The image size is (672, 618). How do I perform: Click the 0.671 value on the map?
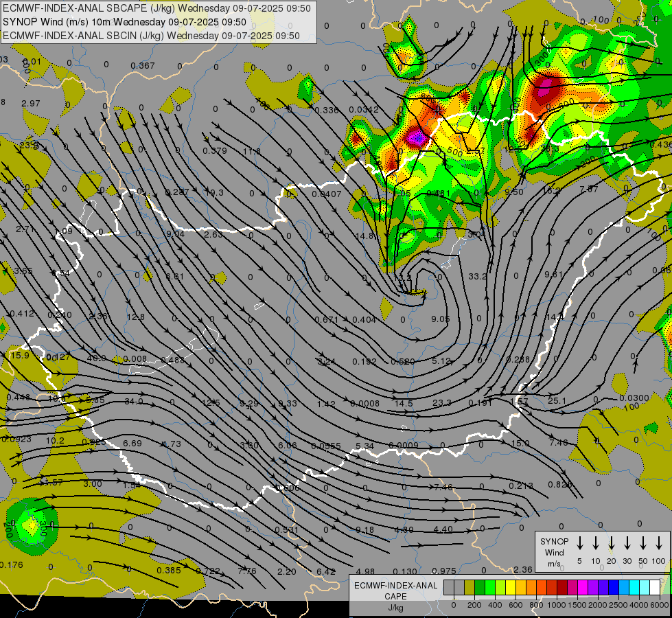coord(327,319)
